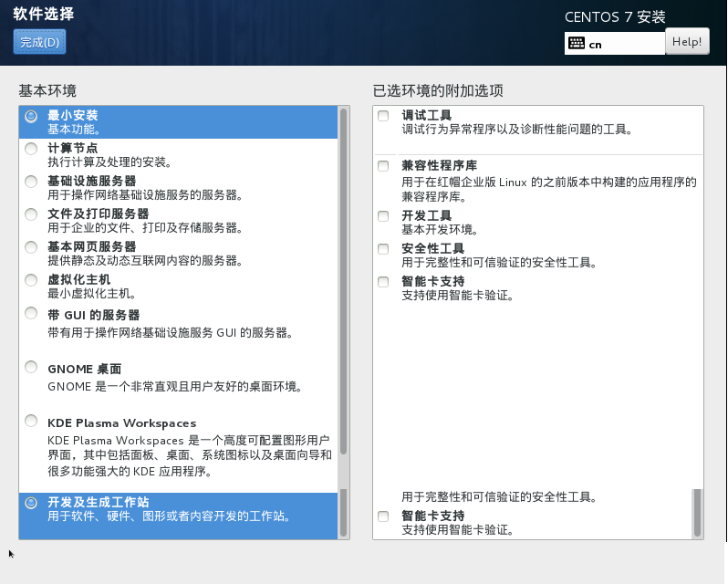This screenshot has width=728, height=584.
Task: Click the upper scrollbar of the 基本环境 list
Action: pyautogui.click(x=344, y=281)
